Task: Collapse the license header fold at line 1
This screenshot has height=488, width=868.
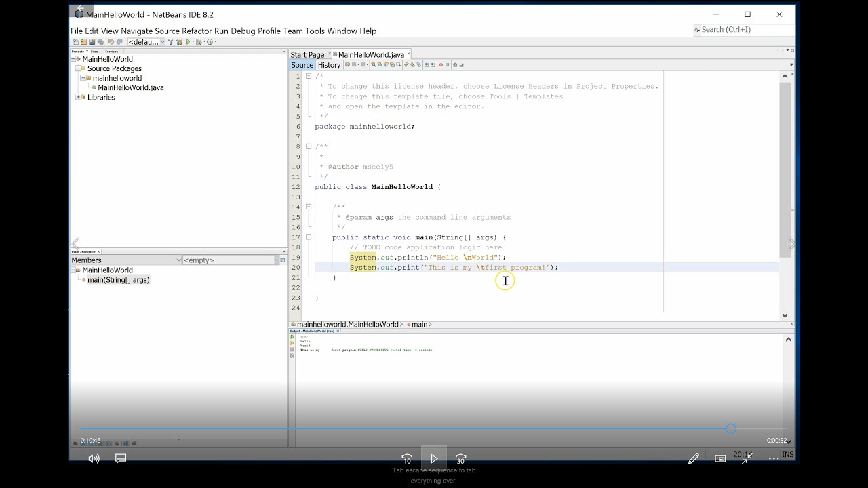Action: pyautogui.click(x=309, y=76)
